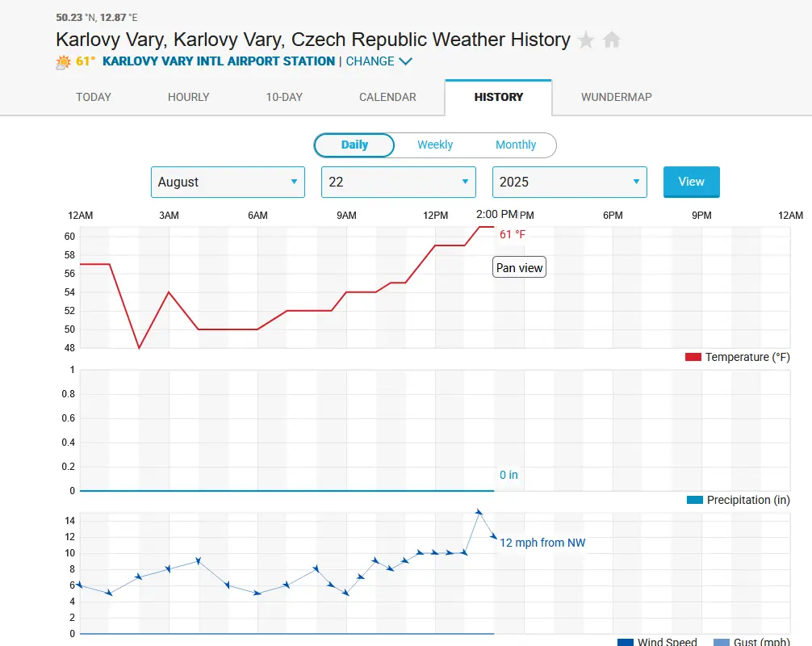
Task: Open the 2025 year dropdown
Action: coord(570,182)
